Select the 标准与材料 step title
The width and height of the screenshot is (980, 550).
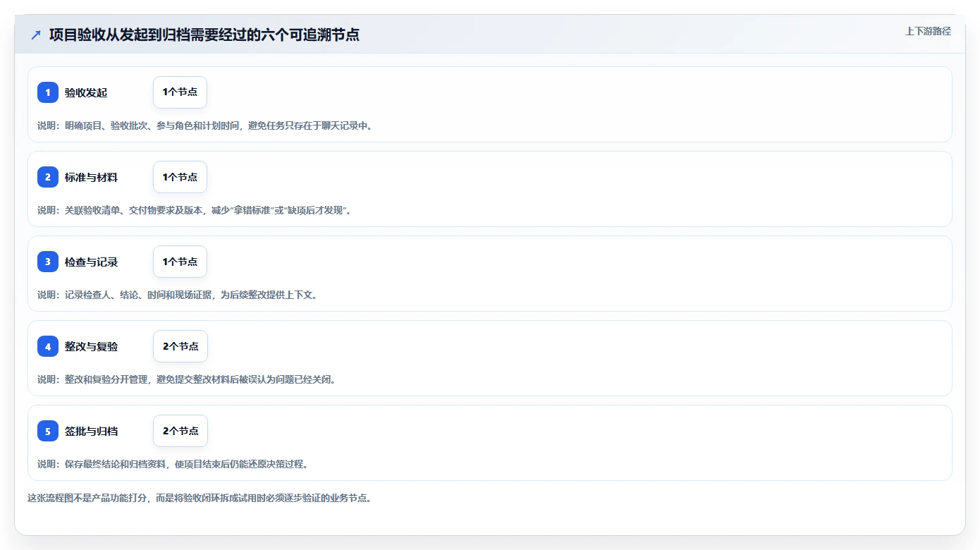point(91,177)
